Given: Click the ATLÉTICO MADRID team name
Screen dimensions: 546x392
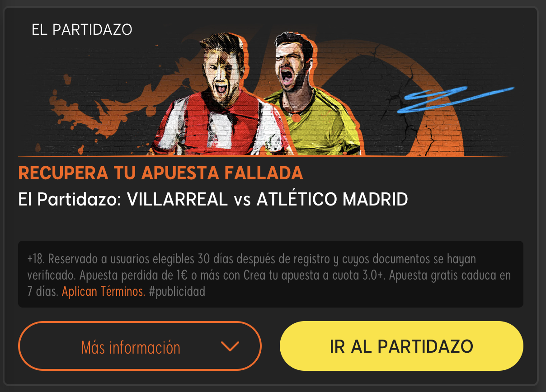Looking at the screenshot, I should (x=332, y=200).
